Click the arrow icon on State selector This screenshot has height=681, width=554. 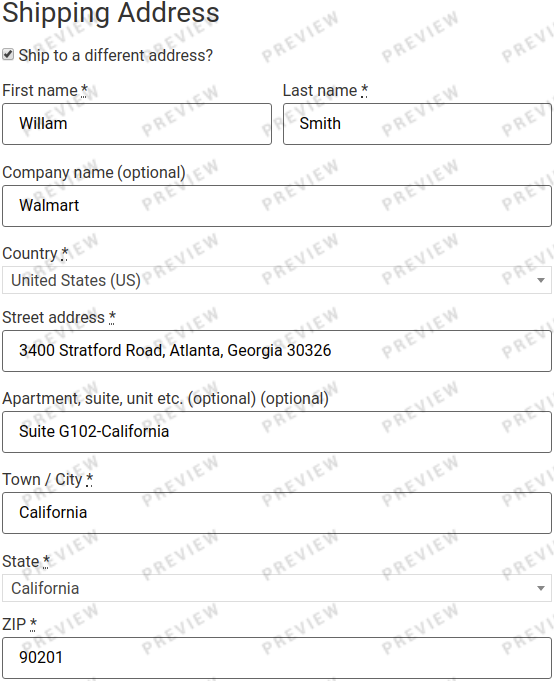coord(541,588)
